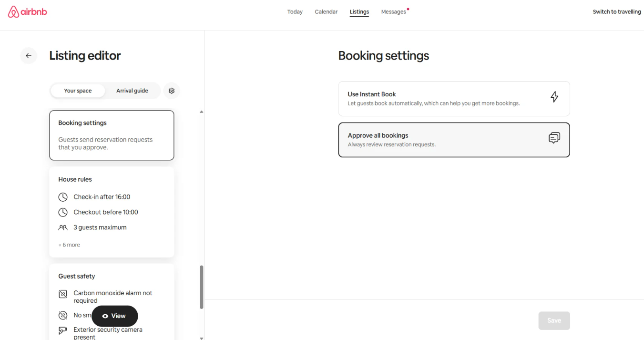This screenshot has width=644, height=340.
Task: Open the Booking settings card
Action: coord(112,135)
